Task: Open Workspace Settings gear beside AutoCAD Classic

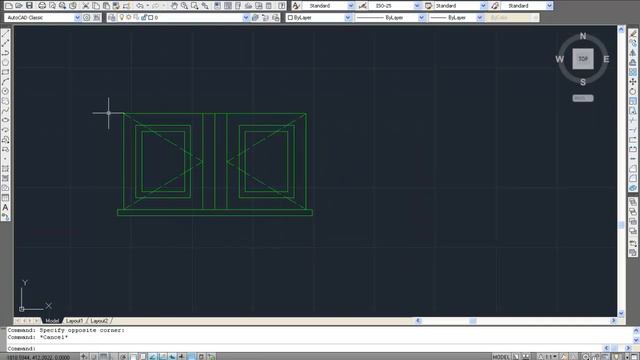Action: pyautogui.click(x=87, y=18)
